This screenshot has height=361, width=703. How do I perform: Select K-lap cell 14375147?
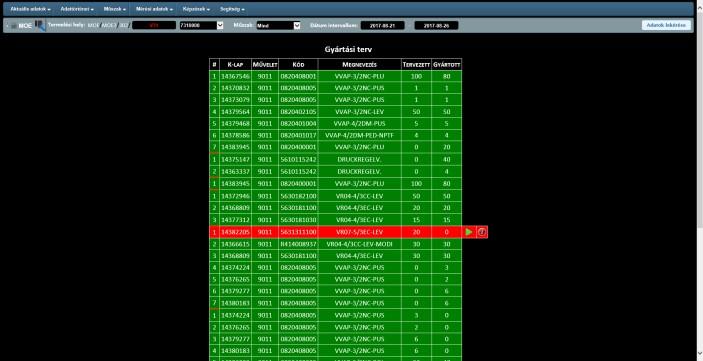235,159
